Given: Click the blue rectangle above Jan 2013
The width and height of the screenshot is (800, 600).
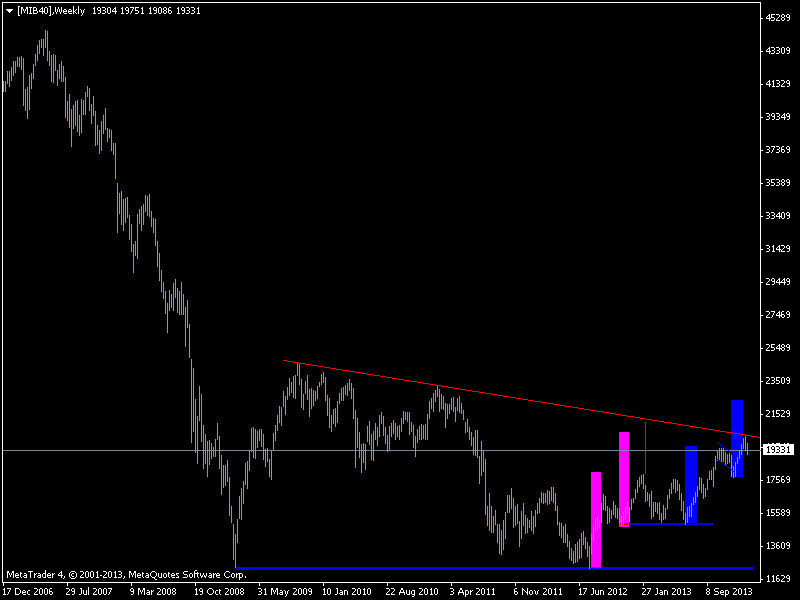Looking at the screenshot, I should click(691, 484).
